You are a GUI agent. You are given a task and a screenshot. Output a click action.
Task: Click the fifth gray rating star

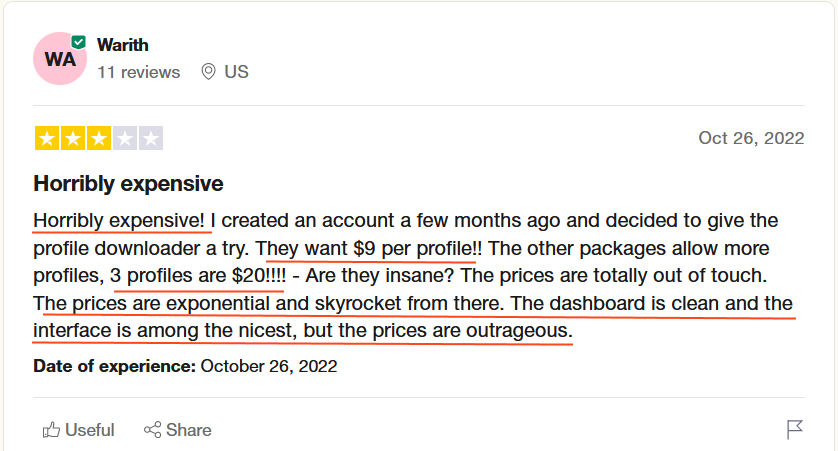click(x=150, y=138)
